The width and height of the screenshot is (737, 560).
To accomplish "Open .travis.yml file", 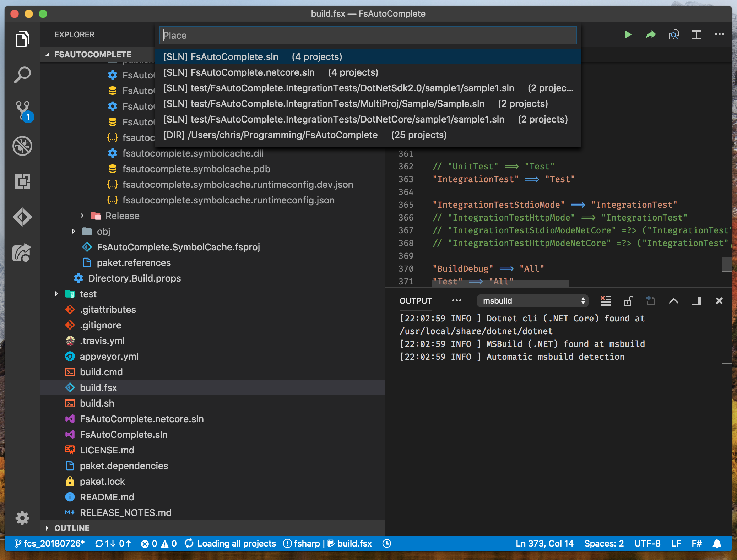I will [x=213, y=341].
